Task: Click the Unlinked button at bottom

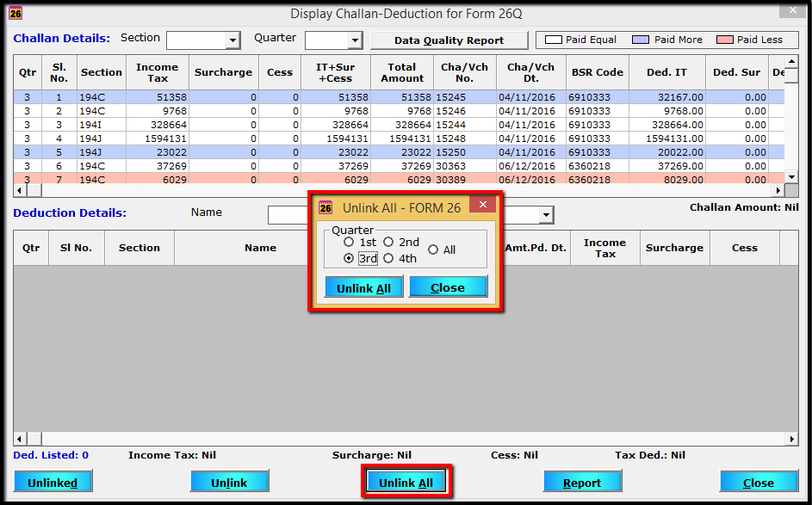Action: click(x=53, y=483)
